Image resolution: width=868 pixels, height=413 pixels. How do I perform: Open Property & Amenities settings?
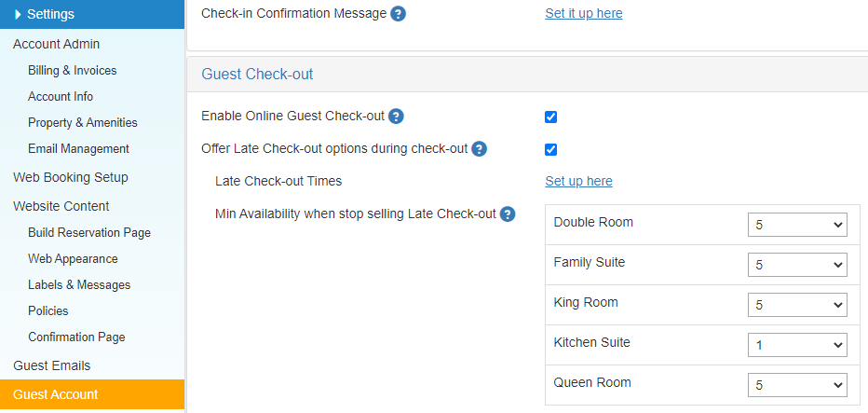tap(83, 122)
